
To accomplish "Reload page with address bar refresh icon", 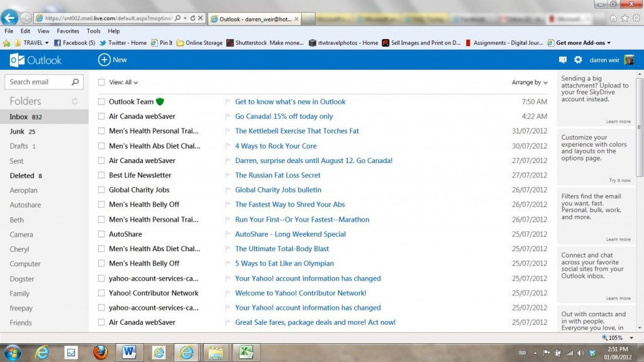I will coord(192,18).
